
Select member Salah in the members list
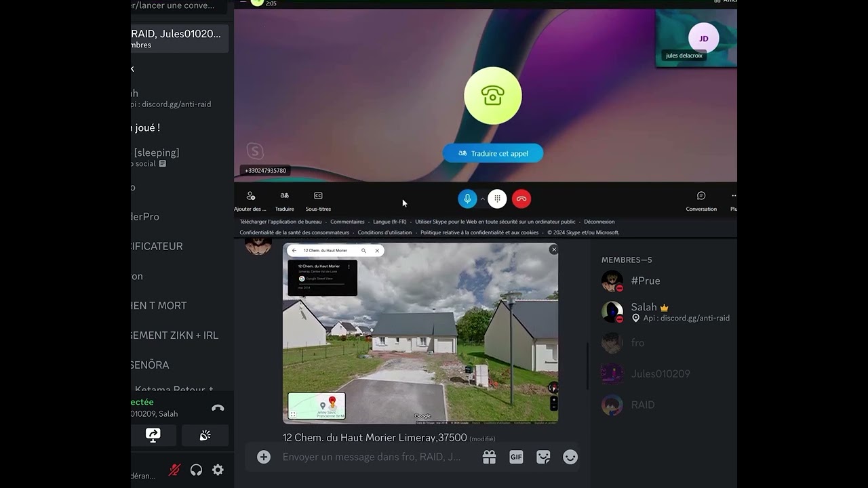[x=665, y=312]
